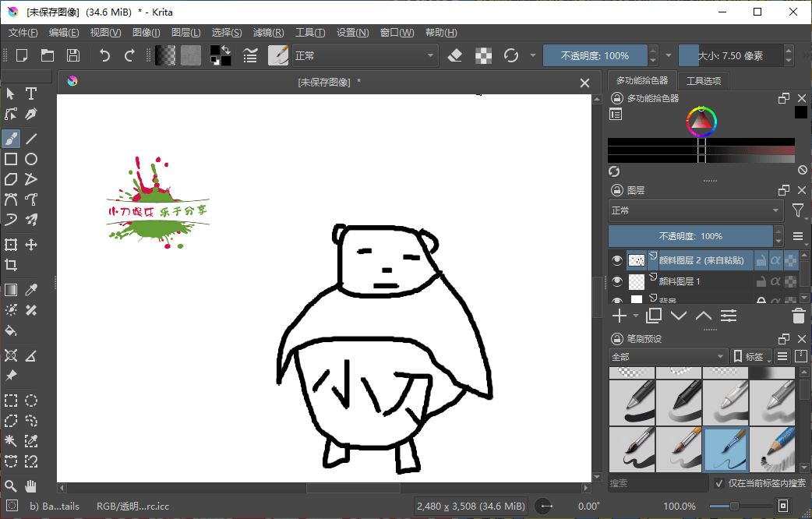812x519 pixels.
Task: Open the 滤镜 menu
Action: click(x=268, y=32)
